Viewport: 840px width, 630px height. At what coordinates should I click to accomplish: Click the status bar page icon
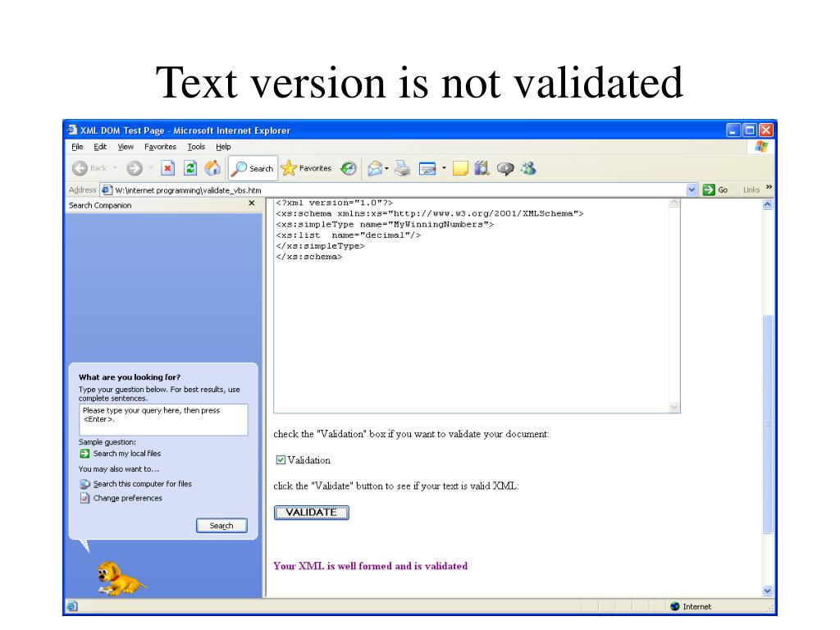click(72, 606)
